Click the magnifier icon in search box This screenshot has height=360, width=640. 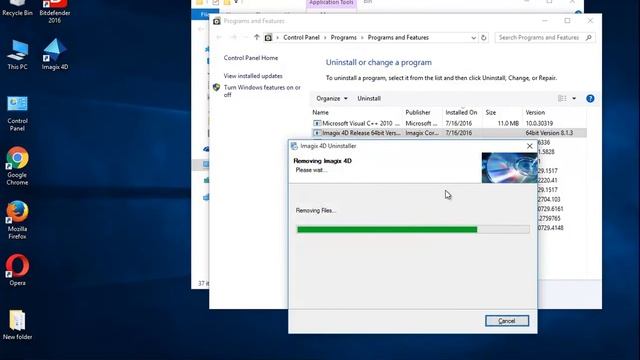[x=589, y=38]
